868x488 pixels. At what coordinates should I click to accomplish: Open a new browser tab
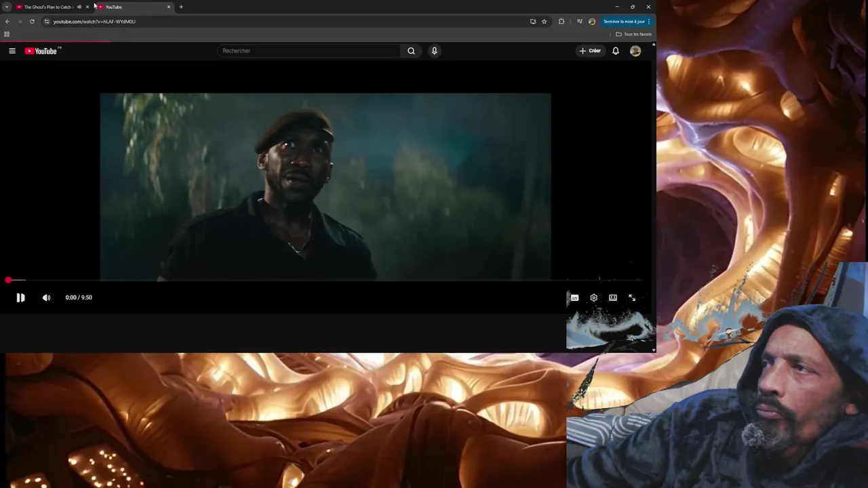click(181, 7)
